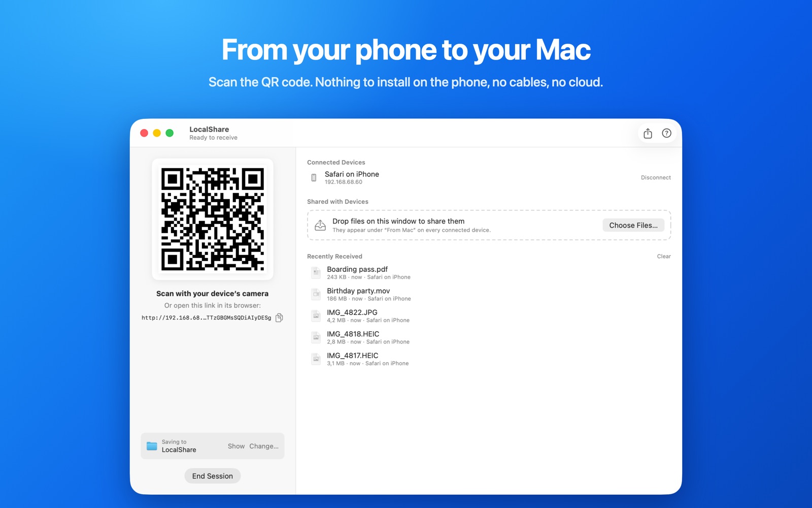
Task: Open help via the question mark icon
Action: pyautogui.click(x=666, y=133)
